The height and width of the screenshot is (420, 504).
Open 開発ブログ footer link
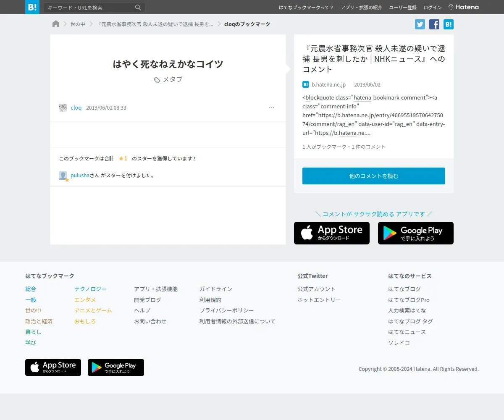(x=147, y=300)
